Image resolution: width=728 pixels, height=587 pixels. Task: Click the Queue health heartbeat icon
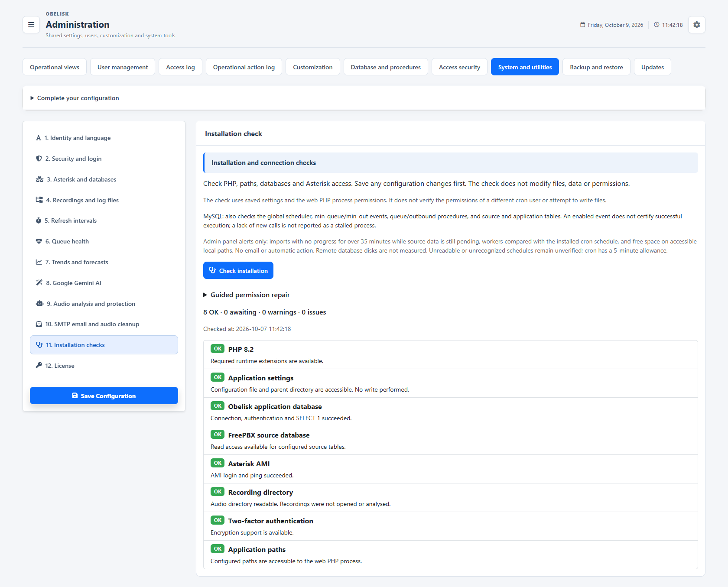click(39, 241)
